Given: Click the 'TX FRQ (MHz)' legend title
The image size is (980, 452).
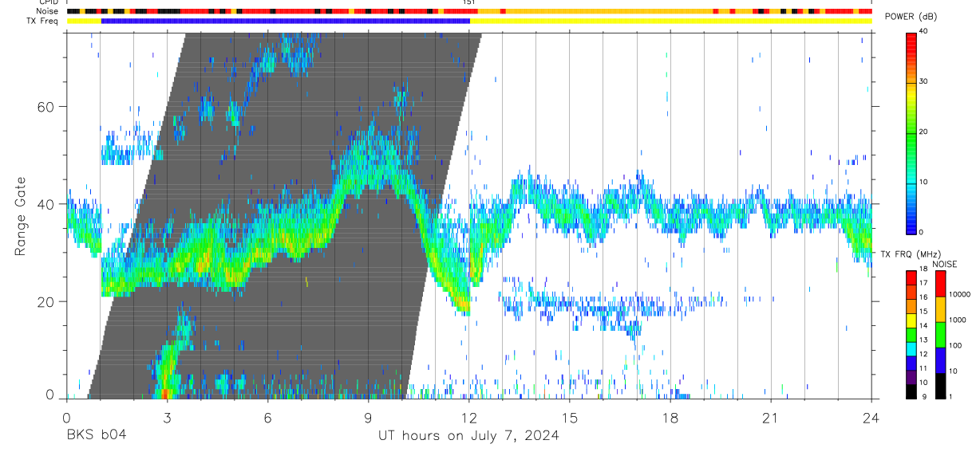Looking at the screenshot, I should point(910,254).
